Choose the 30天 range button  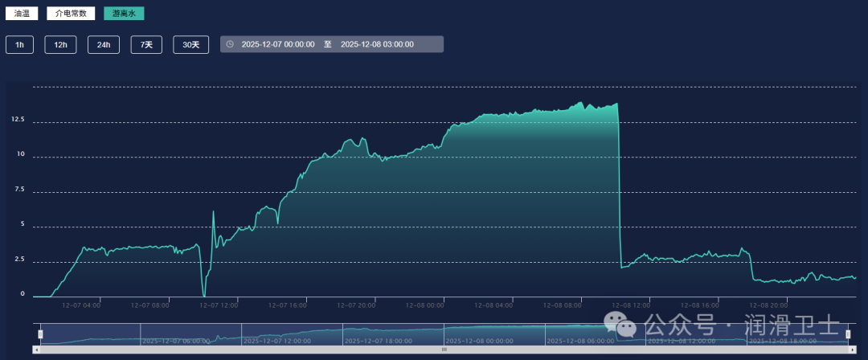coord(191,45)
